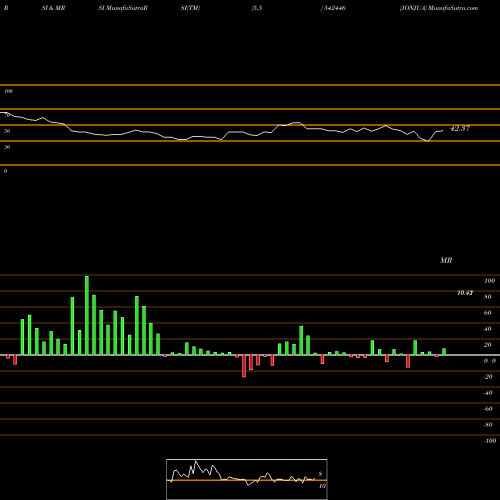Click the MR panel label
The width and height of the screenshot is (500, 500).
click(446, 260)
